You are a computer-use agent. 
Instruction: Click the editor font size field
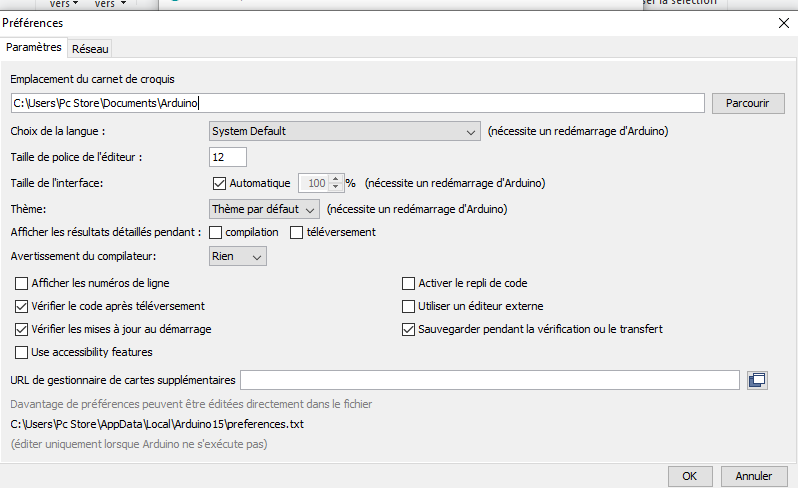[x=228, y=157]
